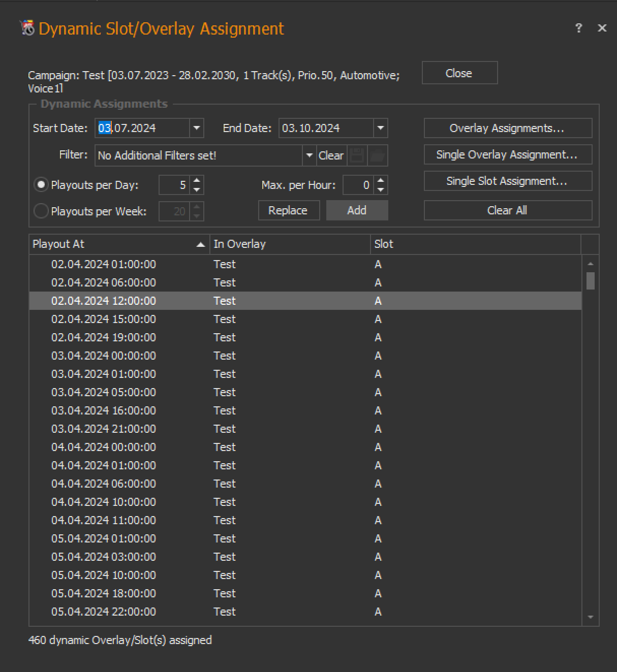Select the 03.04.2024 16:00:00 playout row
The image size is (617, 672).
click(x=305, y=410)
